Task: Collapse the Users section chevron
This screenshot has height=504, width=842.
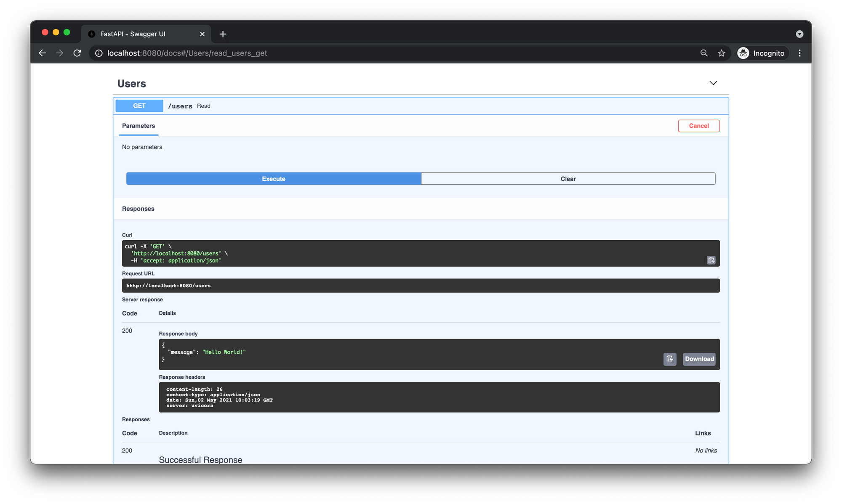Action: (x=713, y=83)
